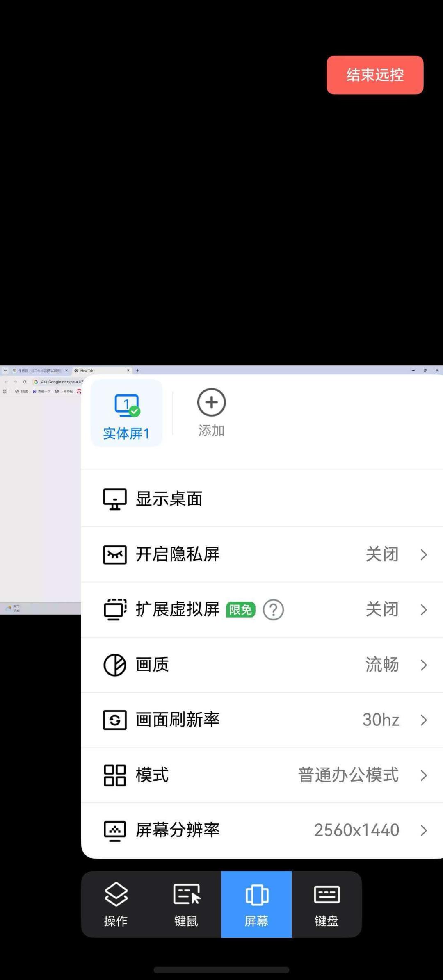Tap the home gesture bar at bottom

point(221,970)
